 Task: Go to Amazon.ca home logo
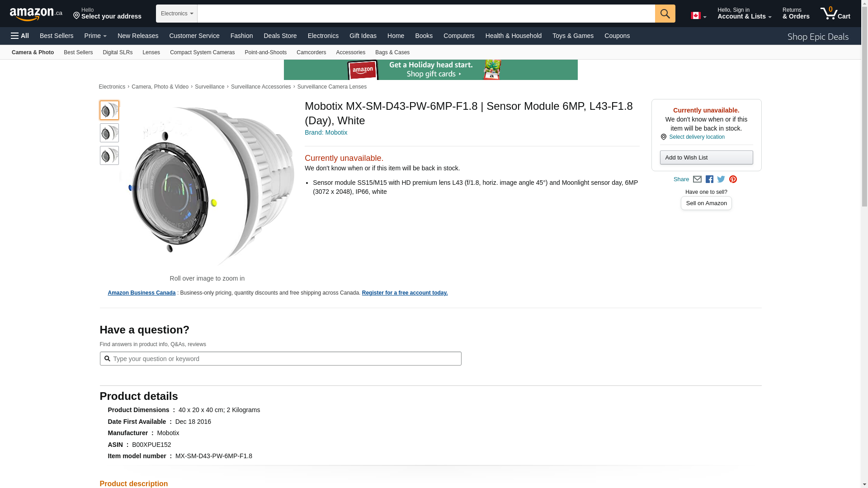pyautogui.click(x=36, y=14)
